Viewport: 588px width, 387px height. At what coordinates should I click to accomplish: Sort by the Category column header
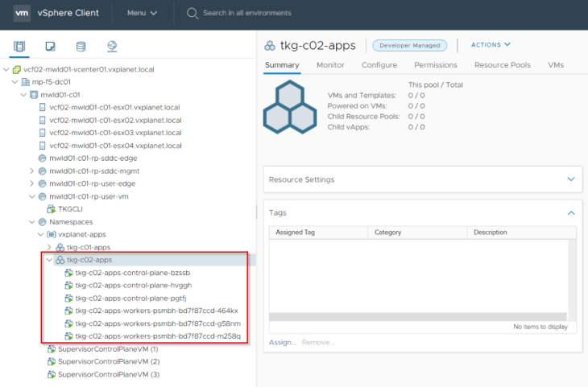click(417, 233)
